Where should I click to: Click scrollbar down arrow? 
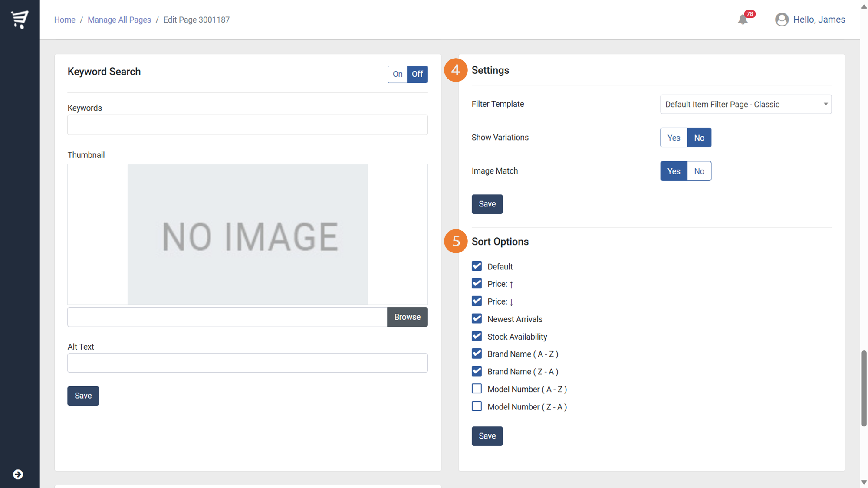click(864, 482)
